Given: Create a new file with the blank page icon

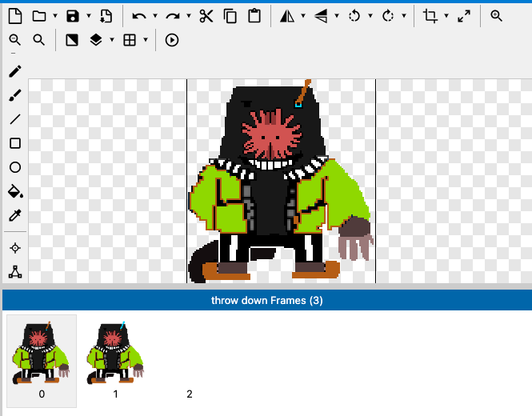Looking at the screenshot, I should [x=15, y=16].
